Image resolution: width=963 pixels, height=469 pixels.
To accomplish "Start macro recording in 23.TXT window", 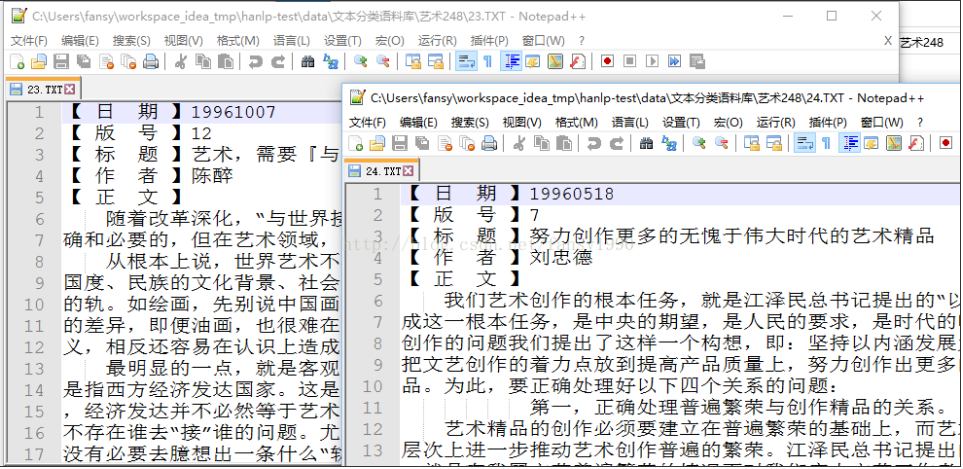I will (607, 61).
